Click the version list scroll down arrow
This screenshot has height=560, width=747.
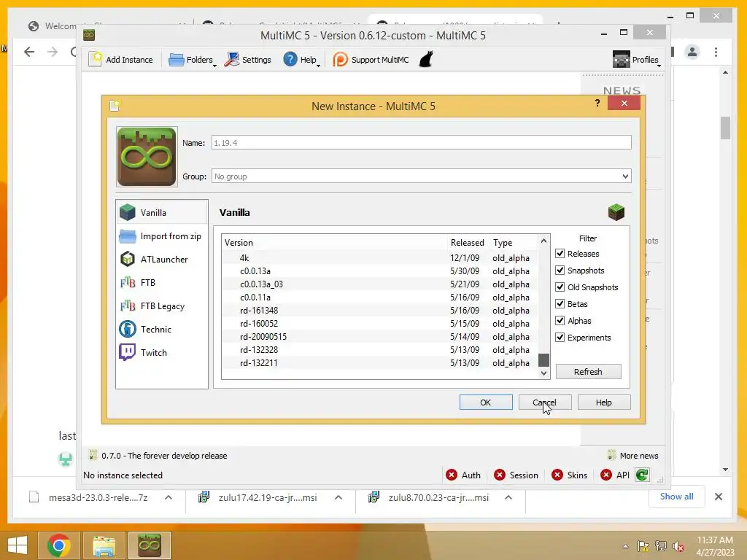[x=543, y=373]
